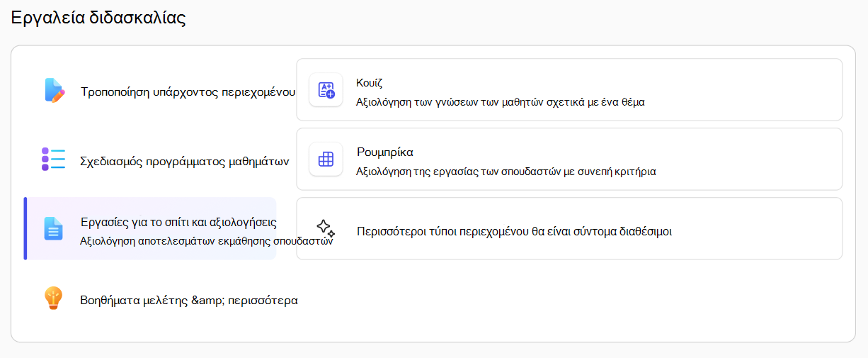The image size is (868, 358).
Task: Click the Εργαλεία διδασκαλίας heading
Action: pyautogui.click(x=98, y=18)
